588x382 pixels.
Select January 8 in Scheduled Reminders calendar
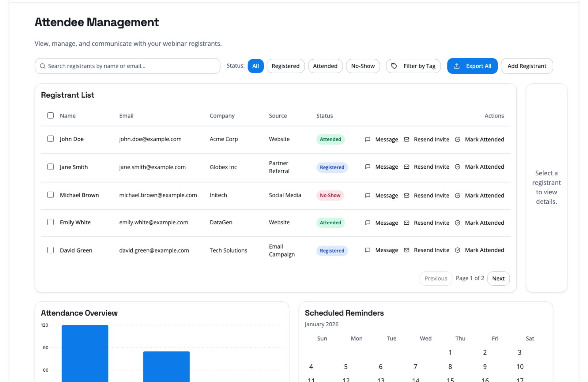click(x=450, y=367)
